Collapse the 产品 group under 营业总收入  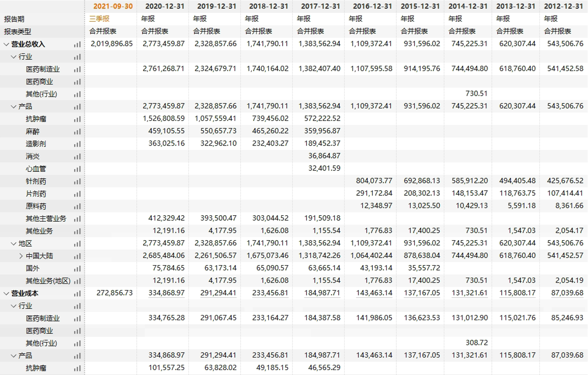tap(14, 107)
